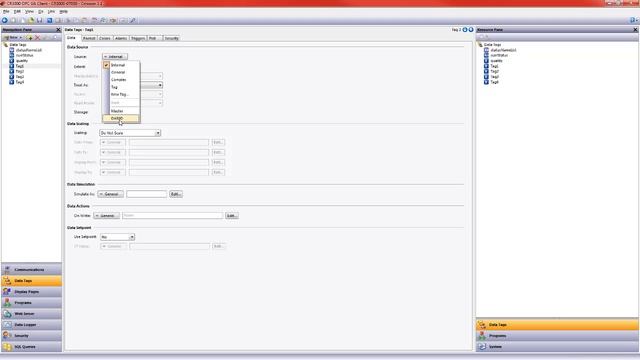The height and width of the screenshot is (360, 640).
Task: Select Tag3 in Navigation Pane tree
Action: [20, 77]
